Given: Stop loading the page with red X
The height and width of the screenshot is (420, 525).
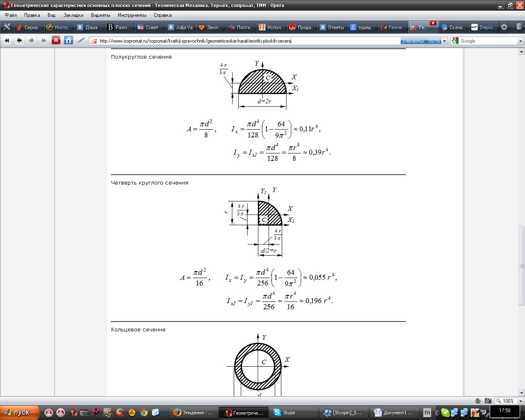Looking at the screenshot, I should pyautogui.click(x=56, y=40).
